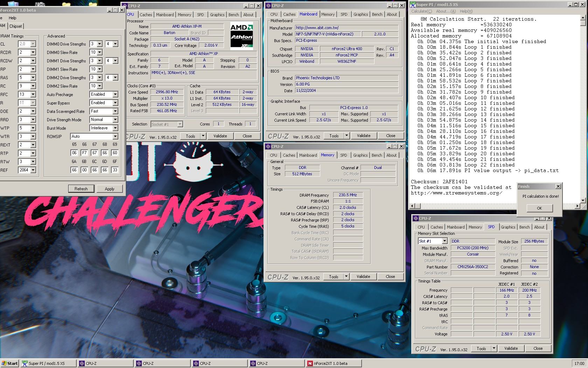This screenshot has width=588, height=368.
Task: Select the fourth CPU-Z taskbar item
Action: 276,363
